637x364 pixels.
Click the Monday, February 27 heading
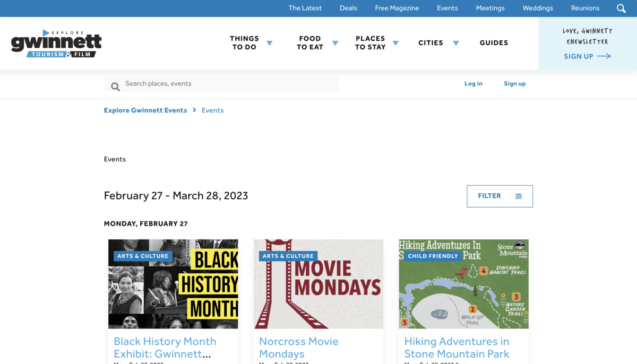(x=146, y=224)
